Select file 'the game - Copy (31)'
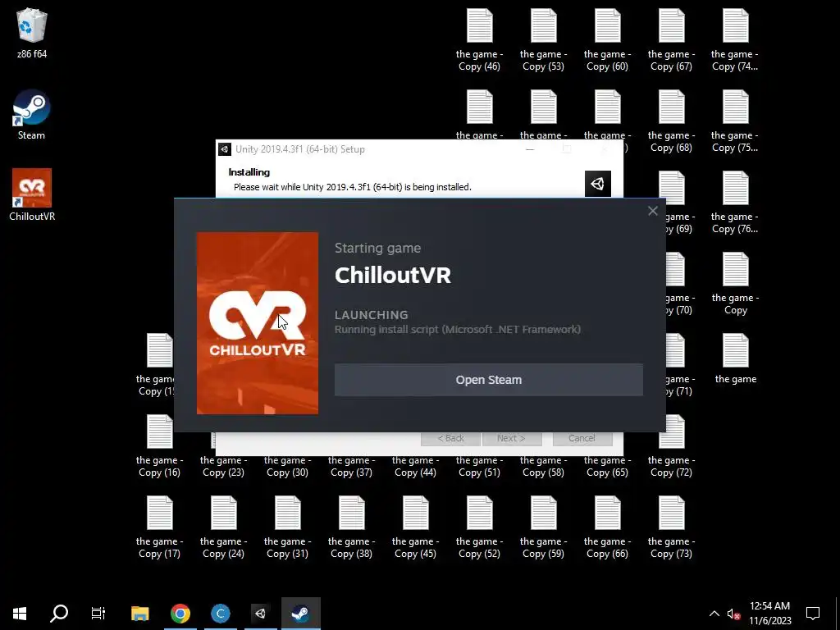The height and width of the screenshot is (630, 840). coord(287,527)
